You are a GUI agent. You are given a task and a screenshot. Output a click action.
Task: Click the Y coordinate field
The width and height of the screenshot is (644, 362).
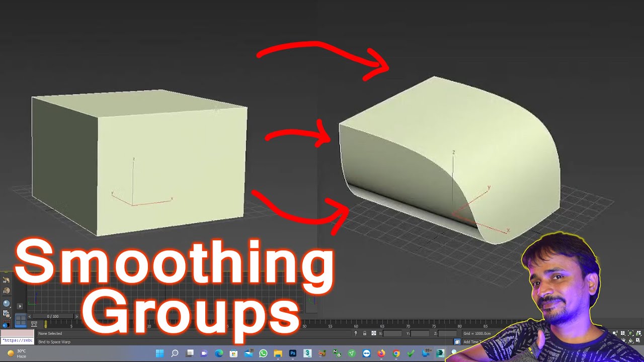420,333
